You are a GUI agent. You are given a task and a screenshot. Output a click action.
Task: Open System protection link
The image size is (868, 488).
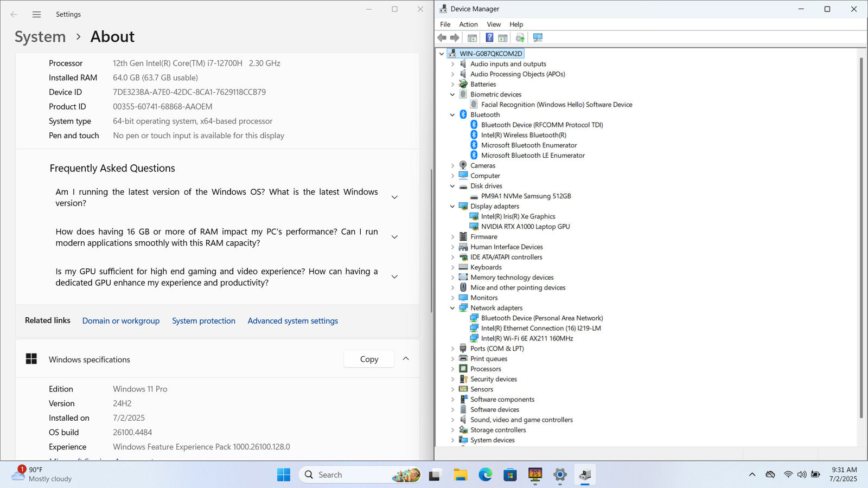[x=203, y=321]
